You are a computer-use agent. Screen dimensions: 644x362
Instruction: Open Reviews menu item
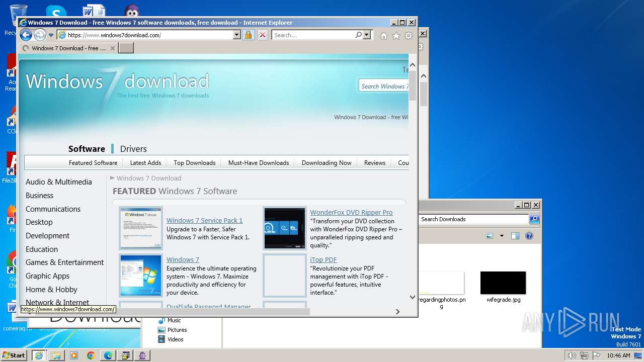click(x=375, y=163)
